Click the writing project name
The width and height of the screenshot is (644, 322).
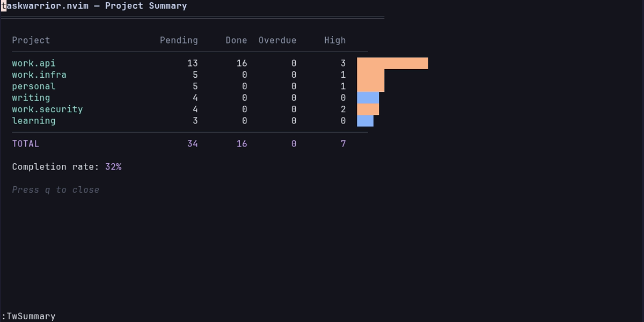pos(31,98)
